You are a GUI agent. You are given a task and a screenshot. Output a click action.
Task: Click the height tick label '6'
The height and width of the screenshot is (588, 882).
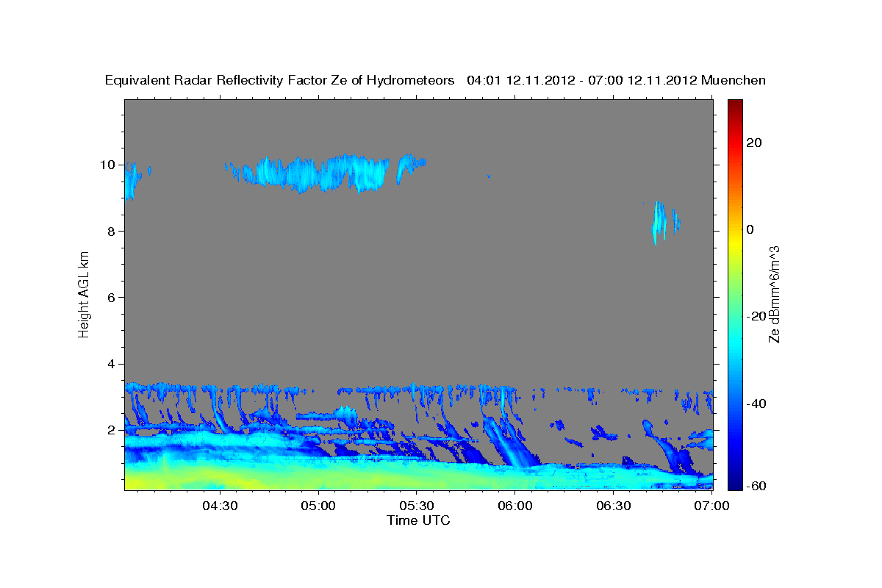(x=112, y=297)
